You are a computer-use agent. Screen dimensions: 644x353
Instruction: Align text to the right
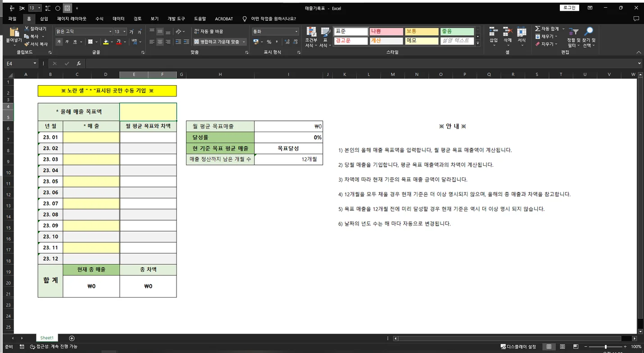[x=168, y=42]
